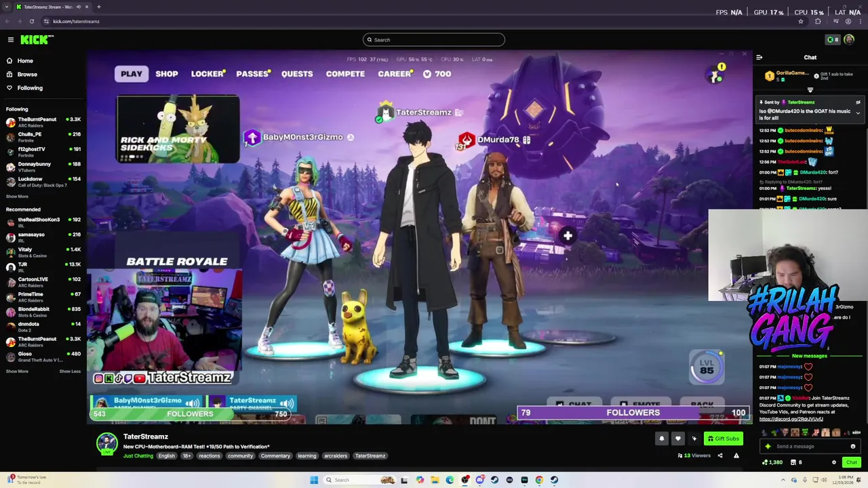Select the arcraiders tag
The image size is (868, 488).
tap(335, 456)
